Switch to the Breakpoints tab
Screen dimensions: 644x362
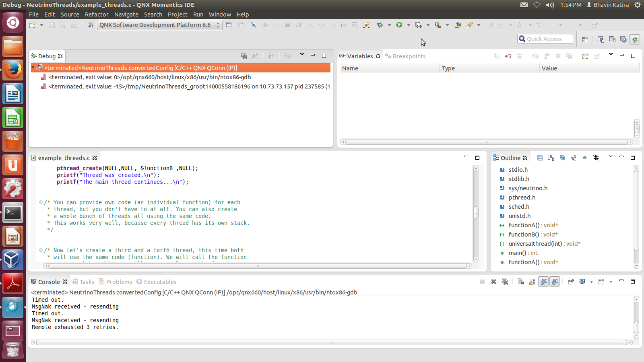click(x=409, y=56)
